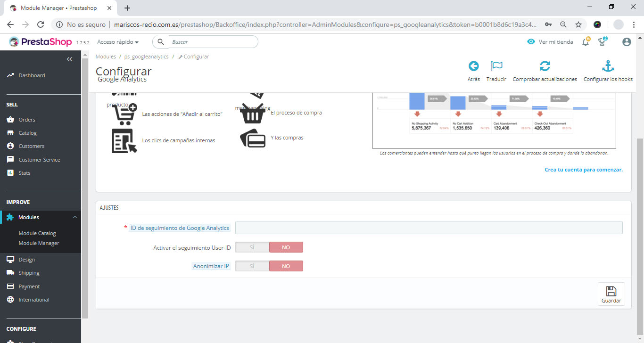The width and height of the screenshot is (644, 343).
Task: Set User-ID tracking to NO
Action: pos(286,247)
